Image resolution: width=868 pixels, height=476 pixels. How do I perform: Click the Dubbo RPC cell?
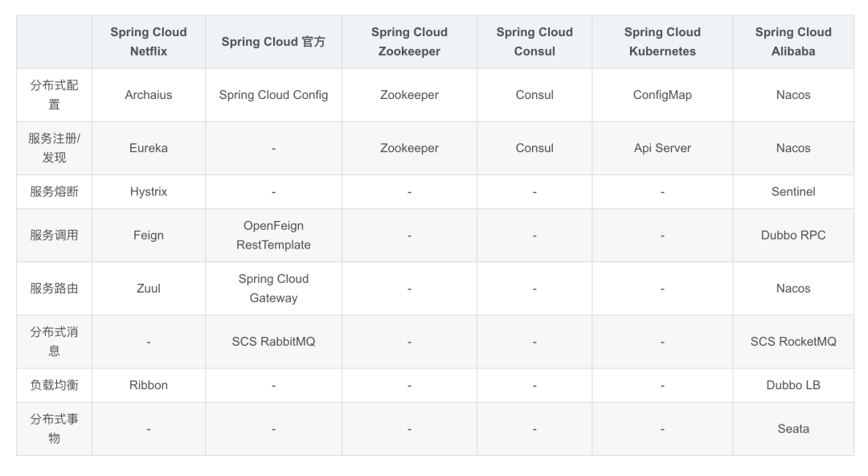(x=792, y=235)
